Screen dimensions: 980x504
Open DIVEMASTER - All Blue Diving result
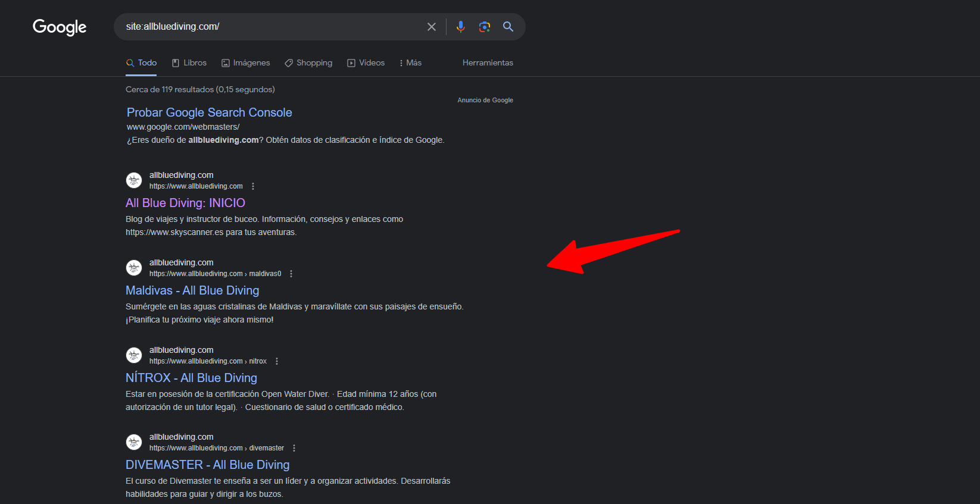[x=208, y=465]
